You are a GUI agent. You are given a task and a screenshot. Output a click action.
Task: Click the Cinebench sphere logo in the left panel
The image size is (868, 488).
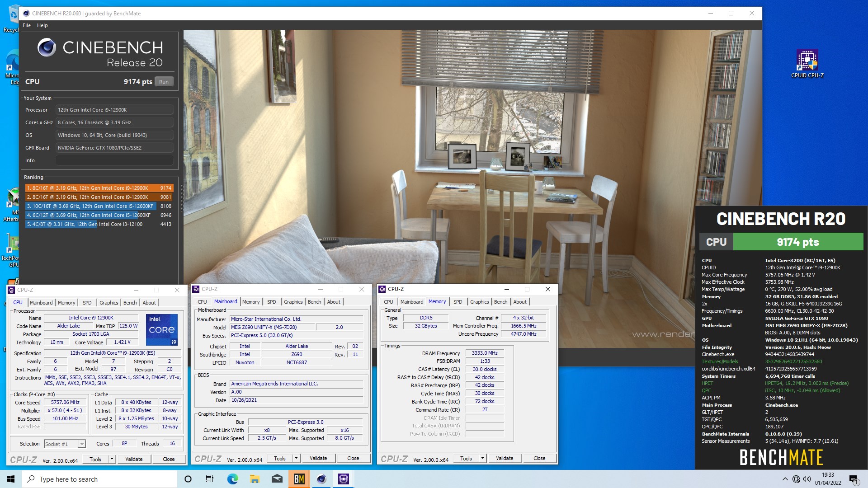coord(47,47)
